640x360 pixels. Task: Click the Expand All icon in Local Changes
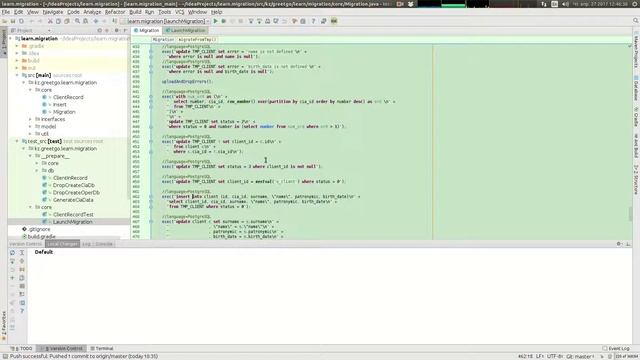(22, 253)
